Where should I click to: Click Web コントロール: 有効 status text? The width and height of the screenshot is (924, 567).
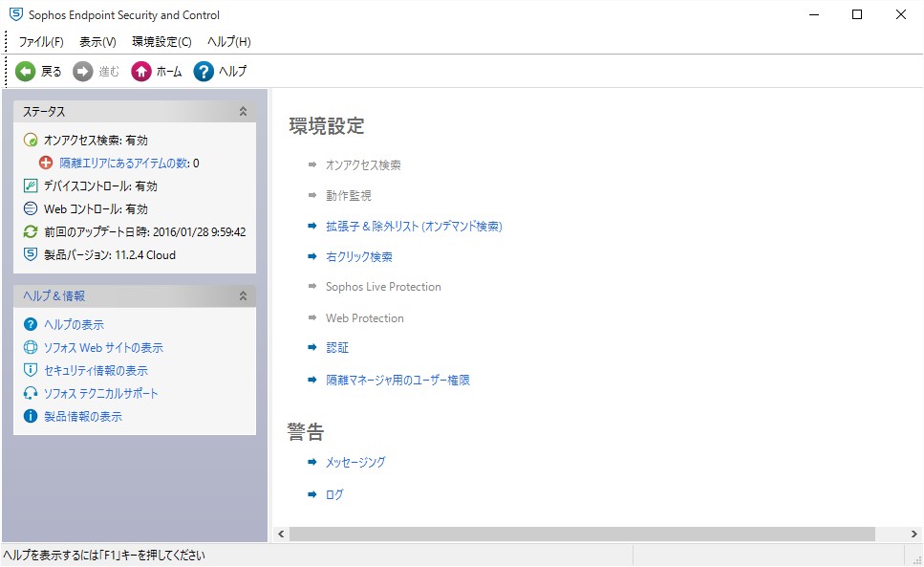pyautogui.click(x=96, y=209)
